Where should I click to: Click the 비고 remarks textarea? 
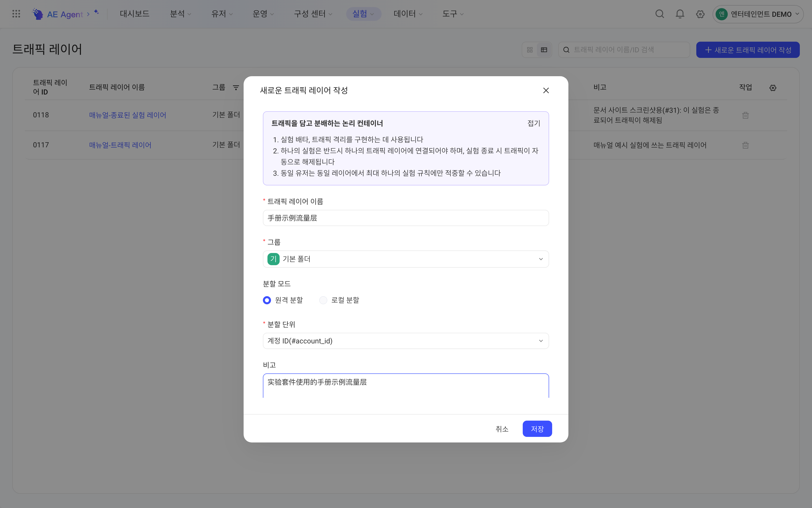[x=406, y=386]
